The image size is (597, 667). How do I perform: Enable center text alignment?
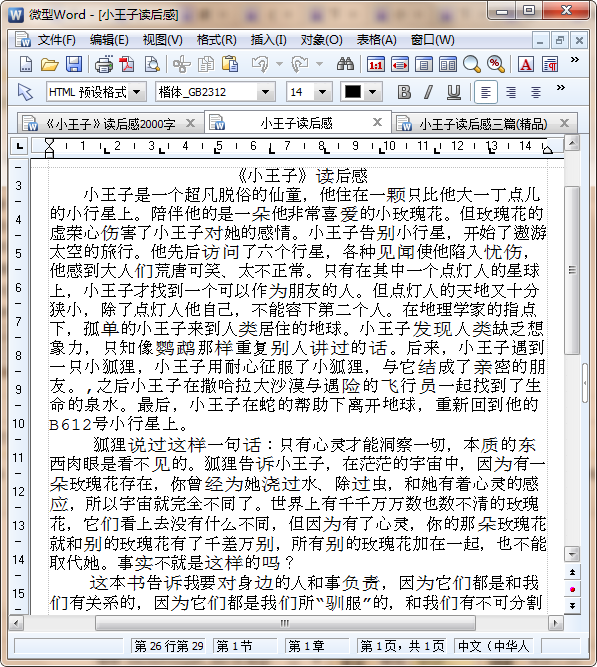click(x=536, y=92)
